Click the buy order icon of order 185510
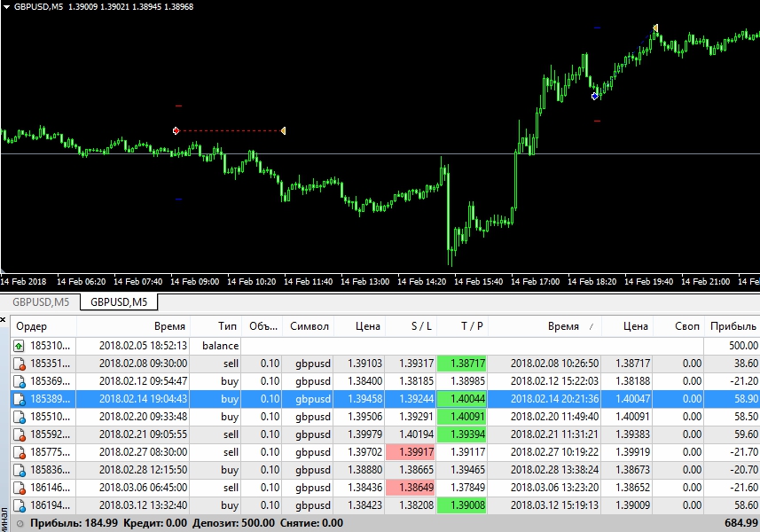 pyautogui.click(x=19, y=417)
